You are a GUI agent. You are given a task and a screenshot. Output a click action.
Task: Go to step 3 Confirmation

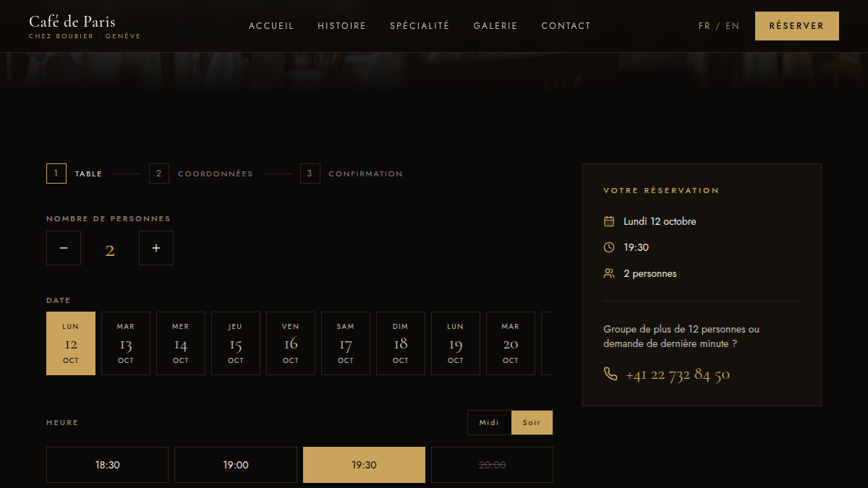pyautogui.click(x=352, y=174)
